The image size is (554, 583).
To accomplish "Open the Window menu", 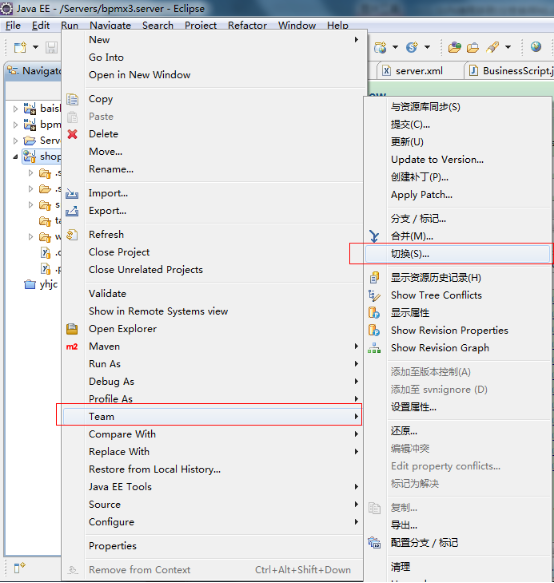I will tap(297, 25).
